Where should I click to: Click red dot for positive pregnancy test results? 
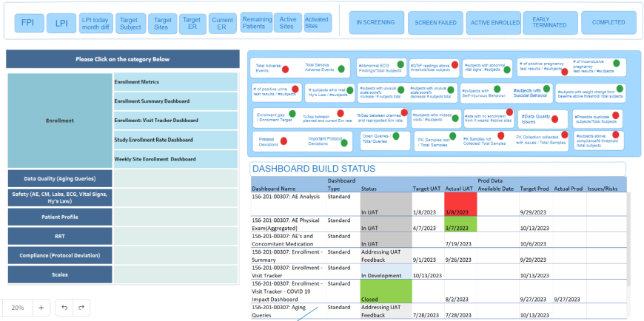565,72
